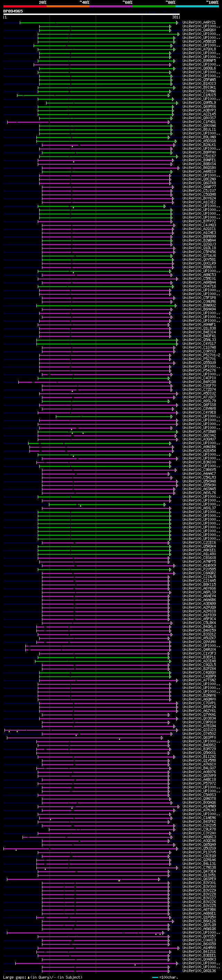The height and width of the screenshot is (980, 222).
Task: Select the UniRef100_A1HMV0 entry
Action: (x=199, y=948)
